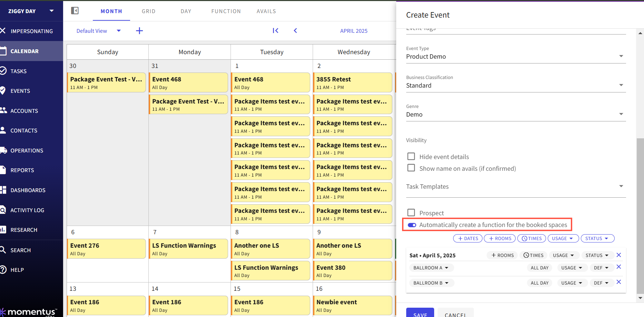Click the panel scrollbar down arrow

click(640, 298)
